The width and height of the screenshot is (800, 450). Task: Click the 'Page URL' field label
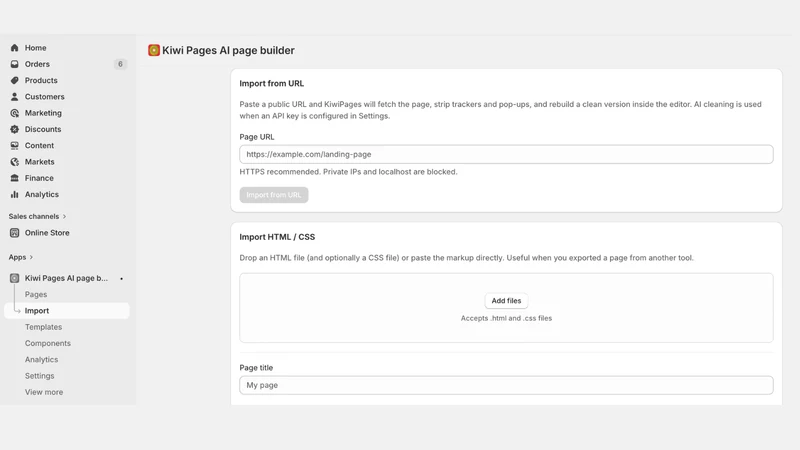click(x=257, y=137)
